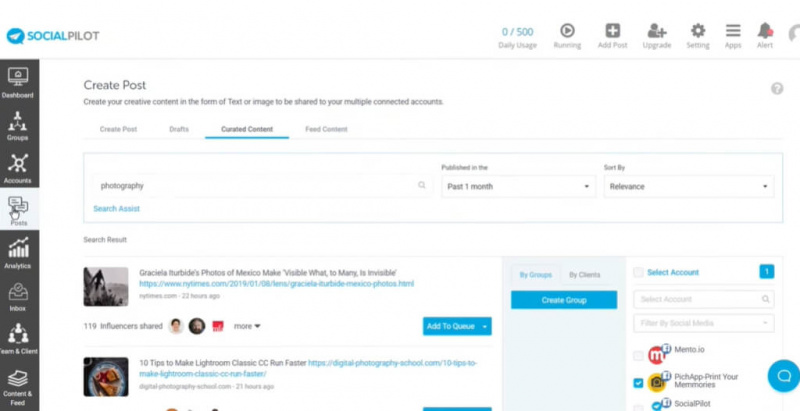Click first influencer avatar

176,326
